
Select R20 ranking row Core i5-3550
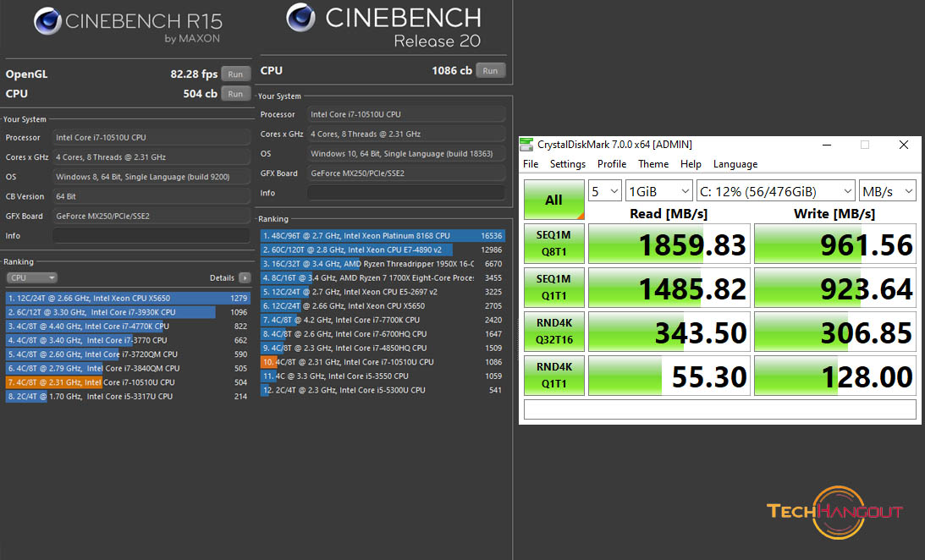click(383, 376)
